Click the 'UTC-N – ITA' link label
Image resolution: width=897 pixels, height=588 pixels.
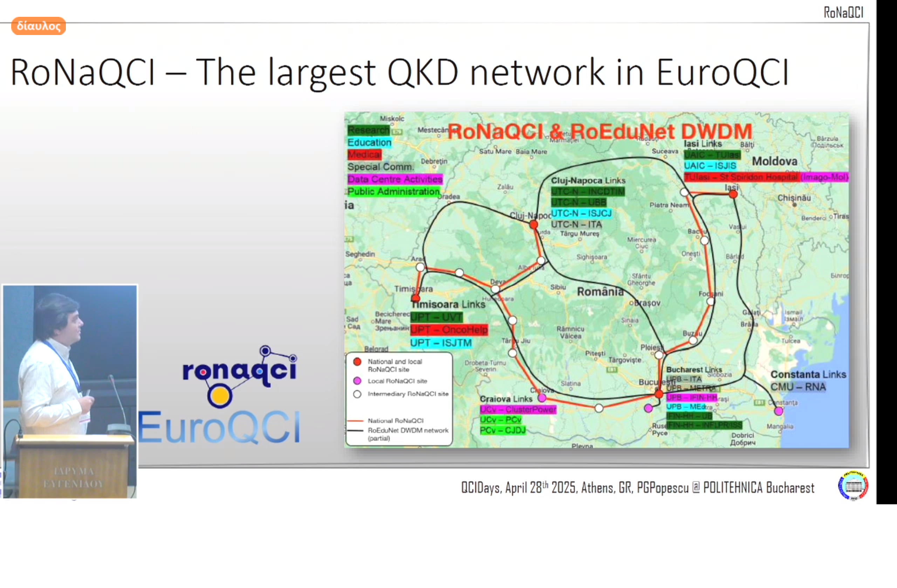click(576, 224)
